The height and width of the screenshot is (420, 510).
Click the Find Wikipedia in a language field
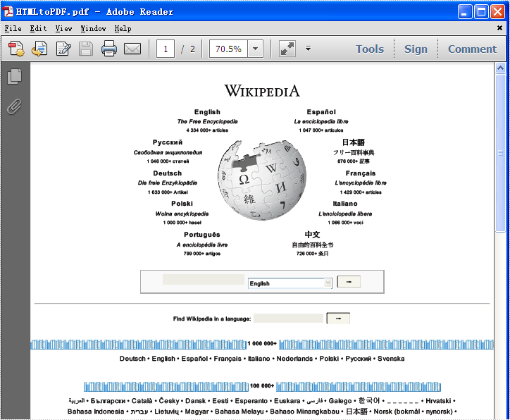point(288,319)
